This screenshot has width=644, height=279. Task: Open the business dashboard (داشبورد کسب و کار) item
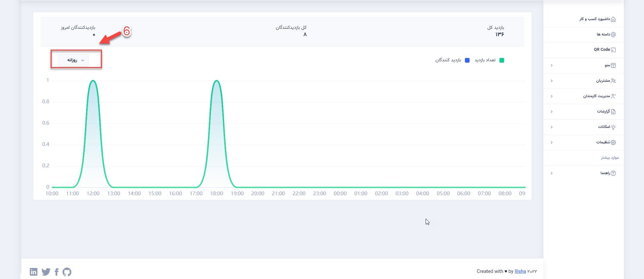[584, 19]
